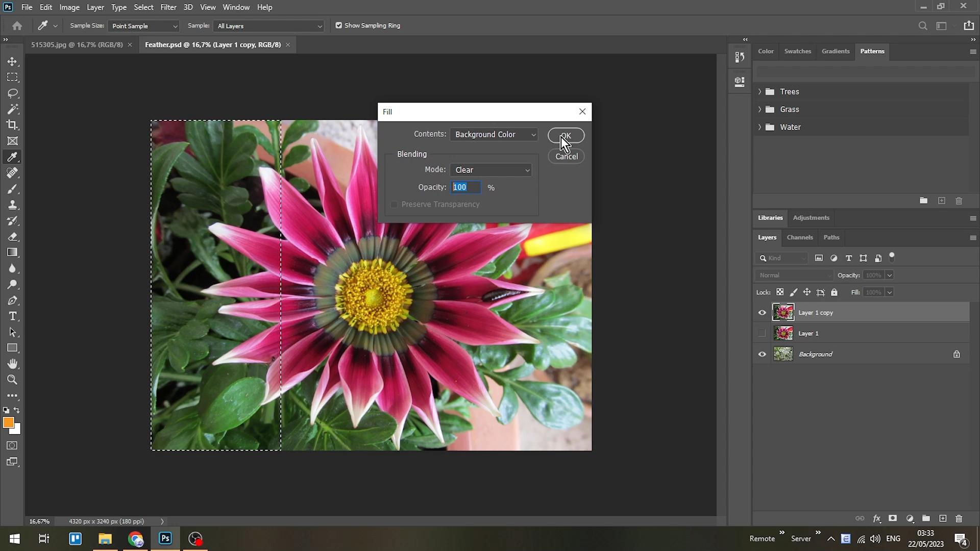
Task: Hide the Background layer visibility
Action: pos(762,354)
